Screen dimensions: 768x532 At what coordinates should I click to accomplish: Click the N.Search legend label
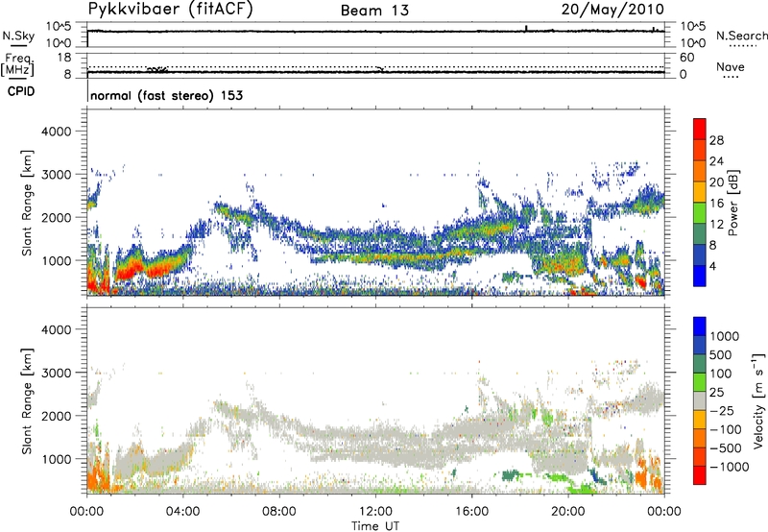(742, 36)
